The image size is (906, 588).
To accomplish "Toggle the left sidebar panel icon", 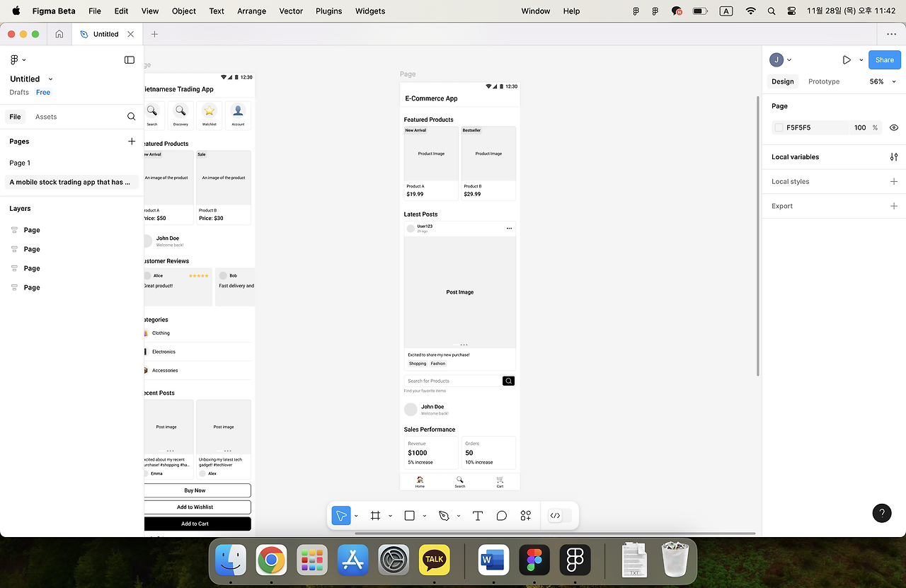I will pos(130,60).
